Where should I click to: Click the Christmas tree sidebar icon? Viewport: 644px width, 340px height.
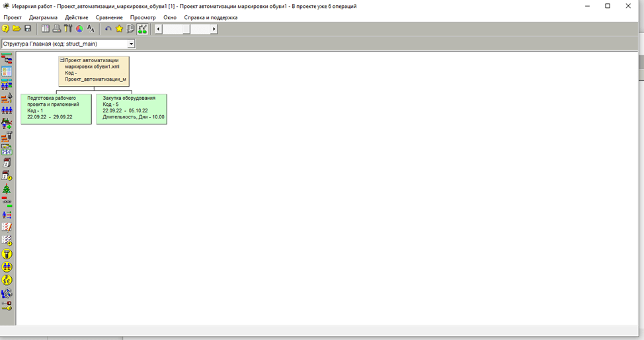tap(7, 189)
